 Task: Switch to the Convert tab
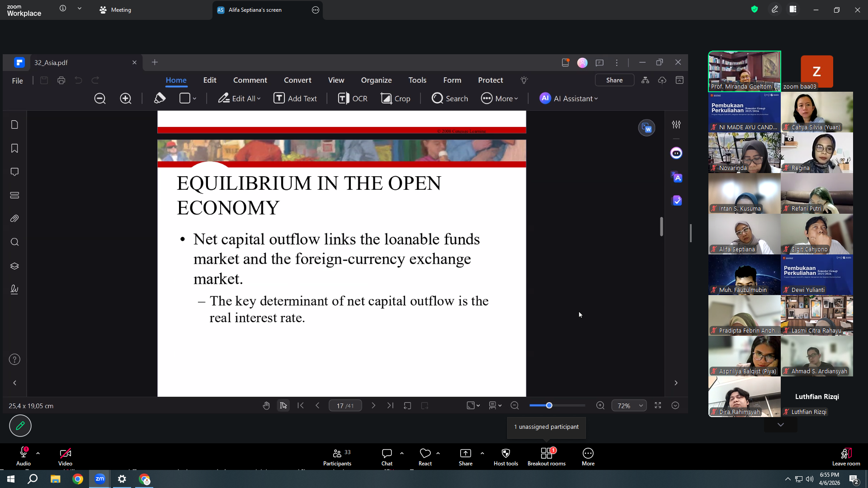point(297,80)
